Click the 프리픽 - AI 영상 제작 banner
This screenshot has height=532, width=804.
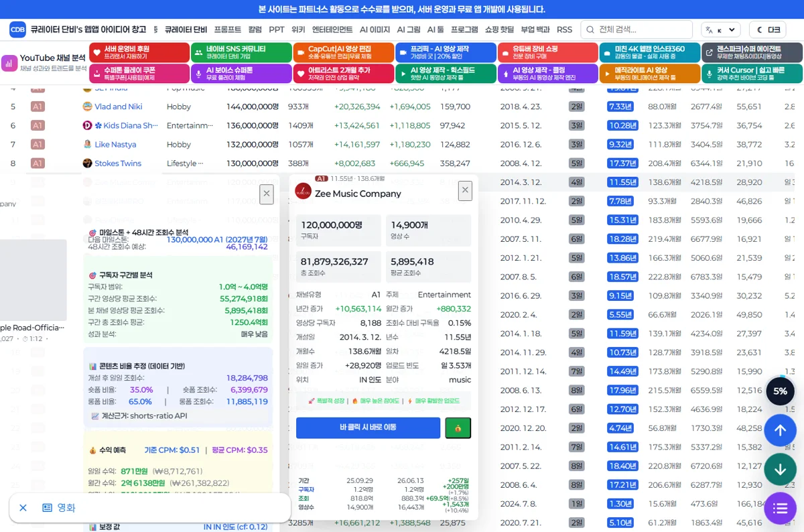[446, 53]
